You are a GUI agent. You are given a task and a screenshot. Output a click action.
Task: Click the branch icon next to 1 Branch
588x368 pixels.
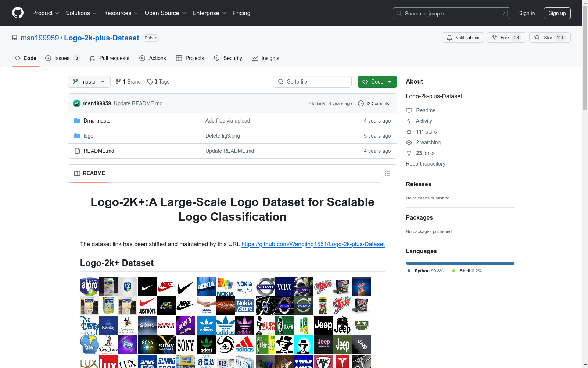click(x=118, y=82)
